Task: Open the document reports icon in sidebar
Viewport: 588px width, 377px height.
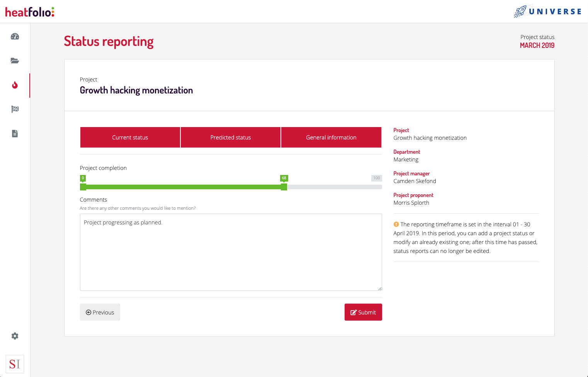Action: pos(15,134)
